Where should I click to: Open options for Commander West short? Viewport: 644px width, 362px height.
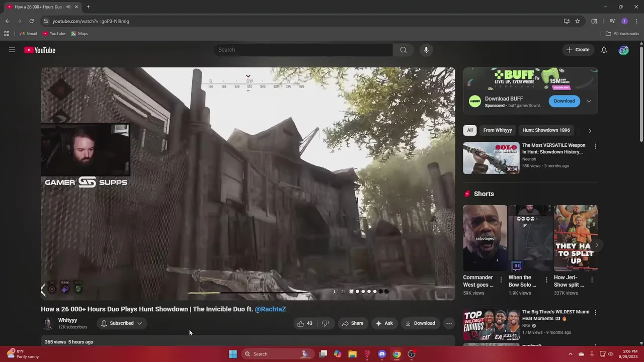pyautogui.click(x=501, y=280)
